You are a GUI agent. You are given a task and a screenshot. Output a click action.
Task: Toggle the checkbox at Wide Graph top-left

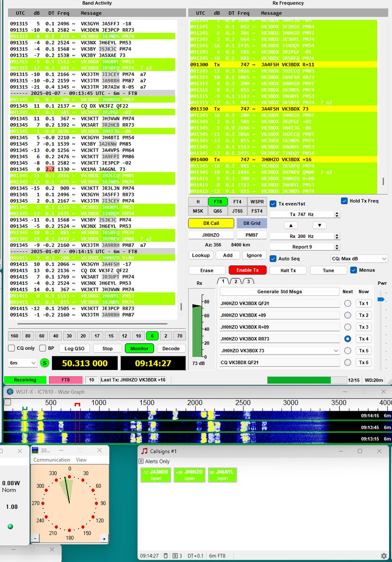(x=7, y=402)
